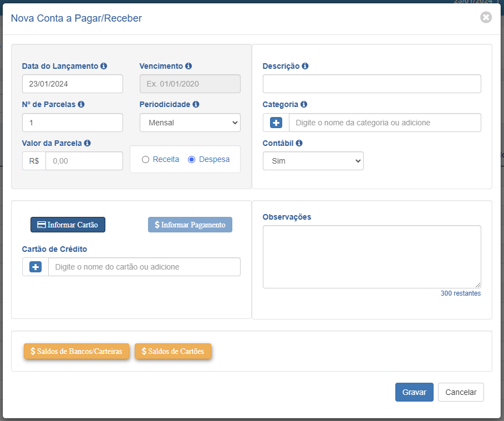Viewport: 504px width, 421px height.
Task: Close the Nova Conta a Pagar/Receber dialog
Action: (x=486, y=17)
